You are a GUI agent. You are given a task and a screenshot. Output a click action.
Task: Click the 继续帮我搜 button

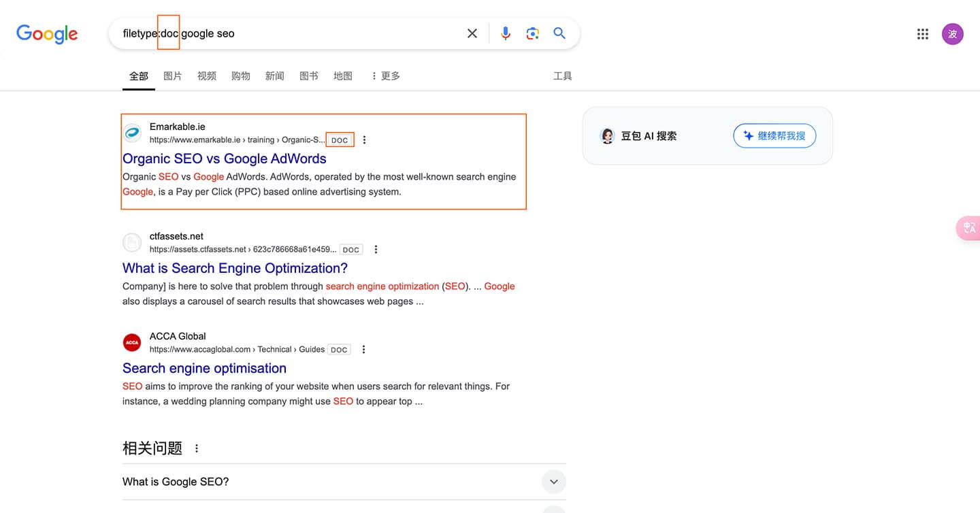pyautogui.click(x=774, y=135)
